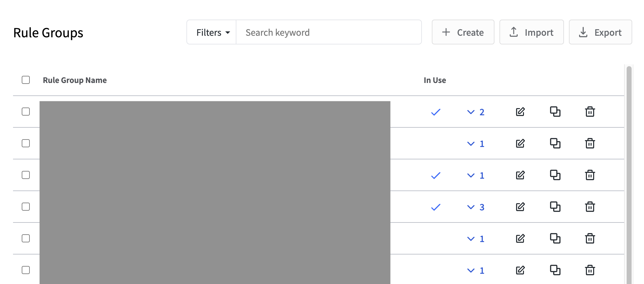The image size is (644, 284).
Task: Duplicate the rule group in the fifth row
Action: point(555,239)
